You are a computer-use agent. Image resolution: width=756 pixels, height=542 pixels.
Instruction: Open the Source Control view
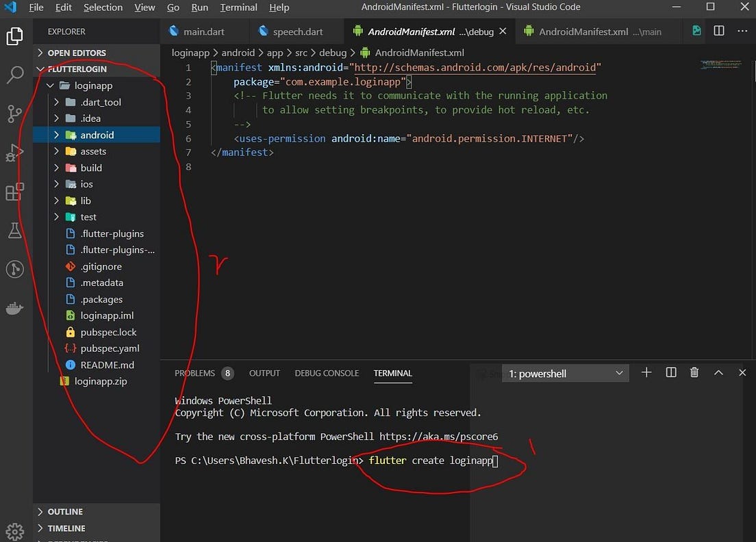point(14,114)
